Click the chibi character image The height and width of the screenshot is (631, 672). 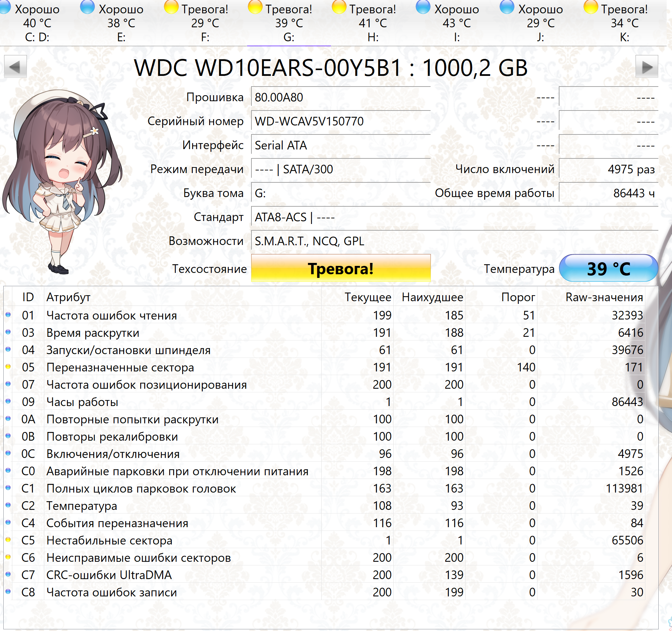click(x=62, y=182)
